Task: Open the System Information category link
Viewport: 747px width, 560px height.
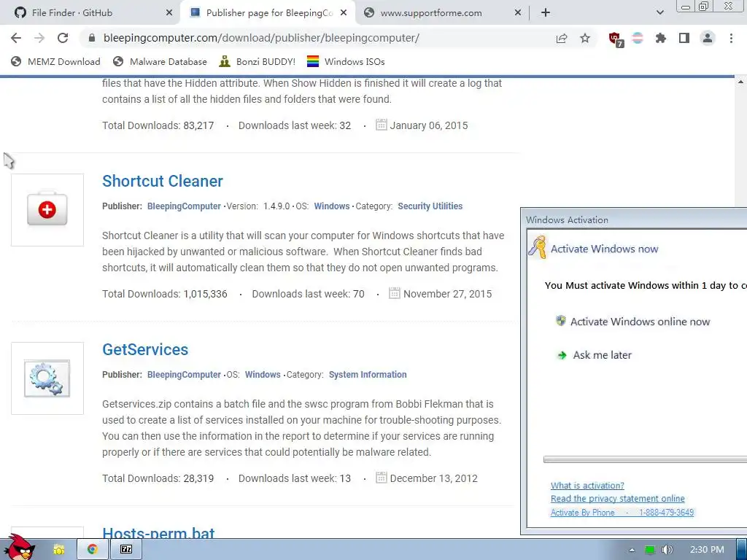Action: click(x=368, y=375)
